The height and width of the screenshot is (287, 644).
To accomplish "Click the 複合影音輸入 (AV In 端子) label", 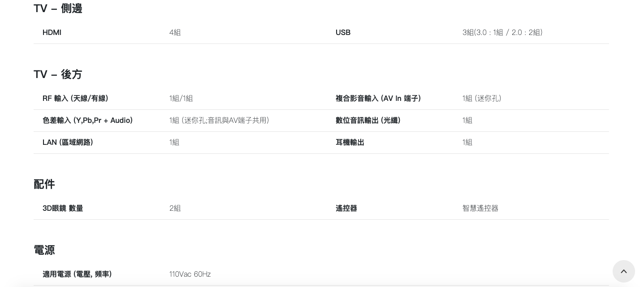I will 378,99.
